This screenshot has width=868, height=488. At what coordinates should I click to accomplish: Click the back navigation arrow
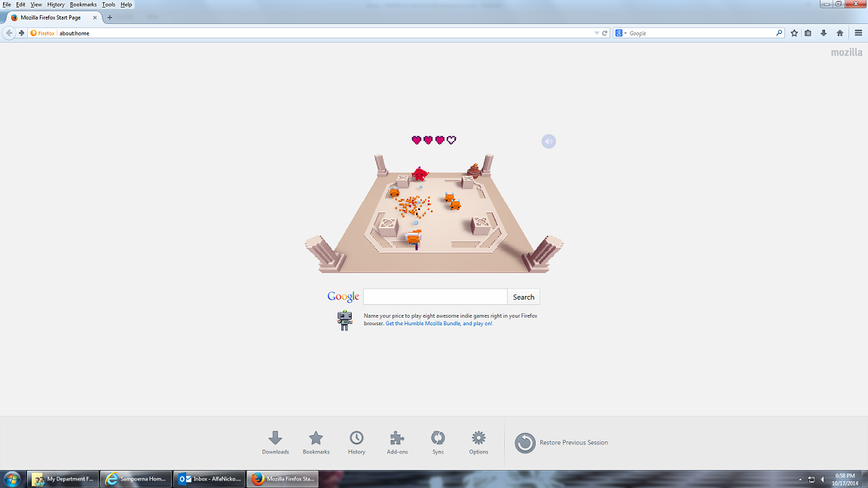pyautogui.click(x=9, y=33)
